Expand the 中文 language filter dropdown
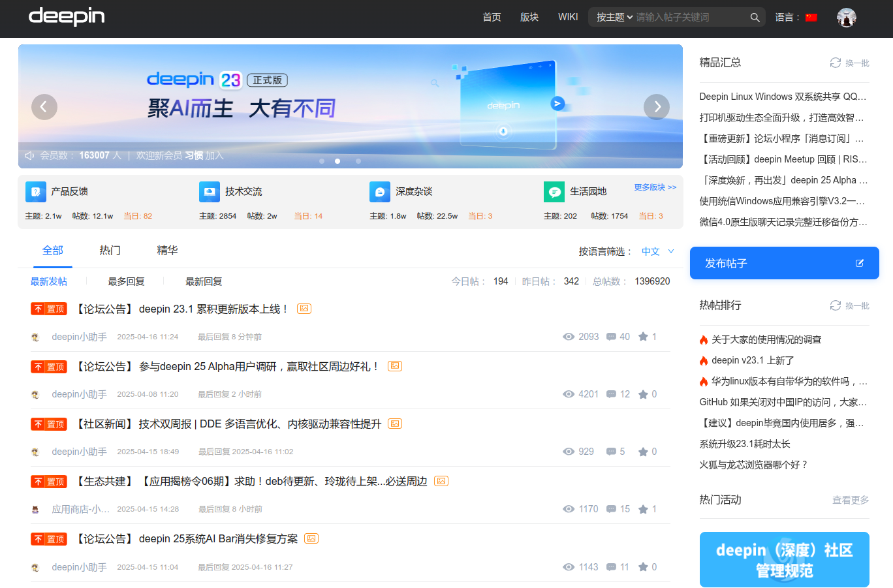893x588 pixels. click(658, 251)
